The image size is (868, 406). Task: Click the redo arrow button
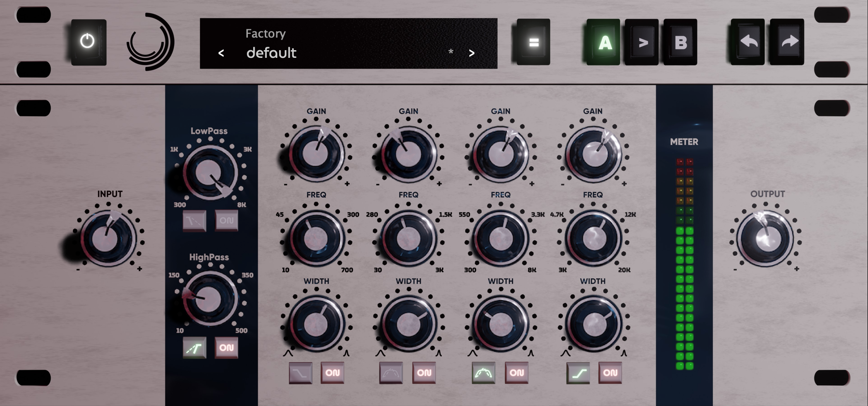point(788,42)
